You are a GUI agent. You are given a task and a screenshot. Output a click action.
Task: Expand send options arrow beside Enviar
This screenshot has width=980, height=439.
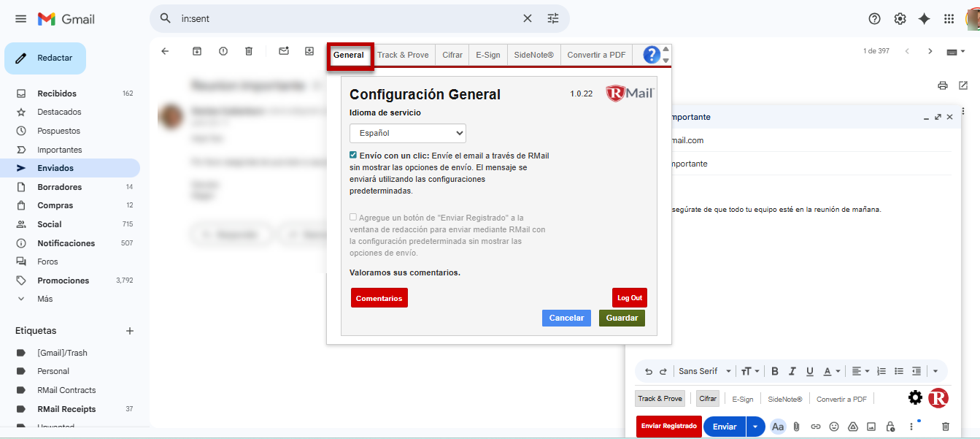pos(755,427)
